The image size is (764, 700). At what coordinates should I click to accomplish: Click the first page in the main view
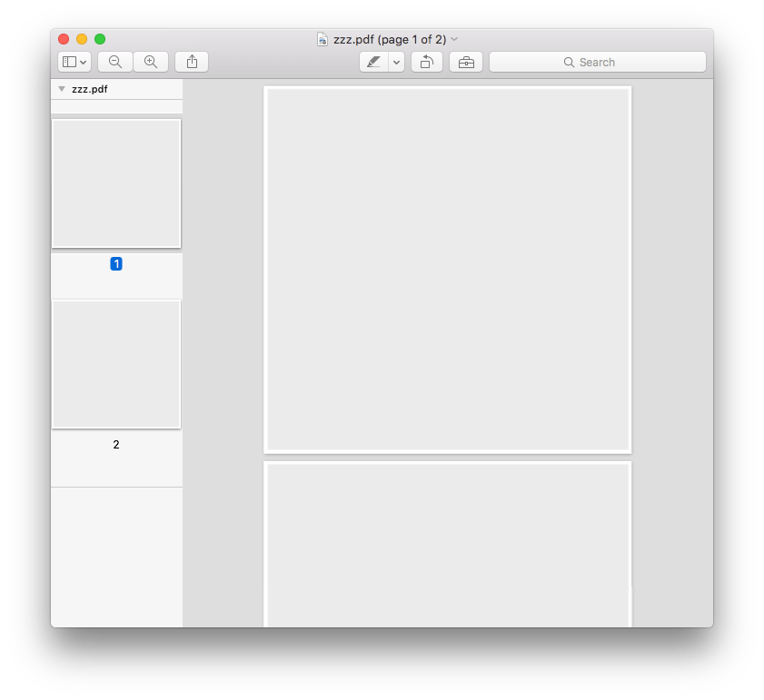[447, 270]
